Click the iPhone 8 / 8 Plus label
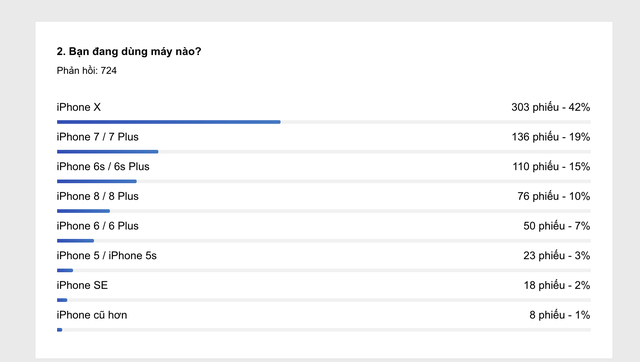Image resolution: width=640 pixels, height=362 pixels. coord(98,196)
